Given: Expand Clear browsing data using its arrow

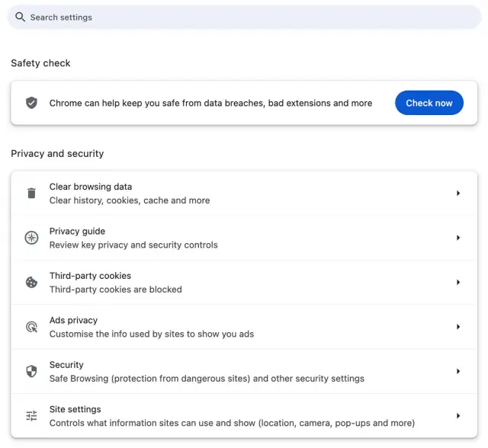Looking at the screenshot, I should coord(458,194).
